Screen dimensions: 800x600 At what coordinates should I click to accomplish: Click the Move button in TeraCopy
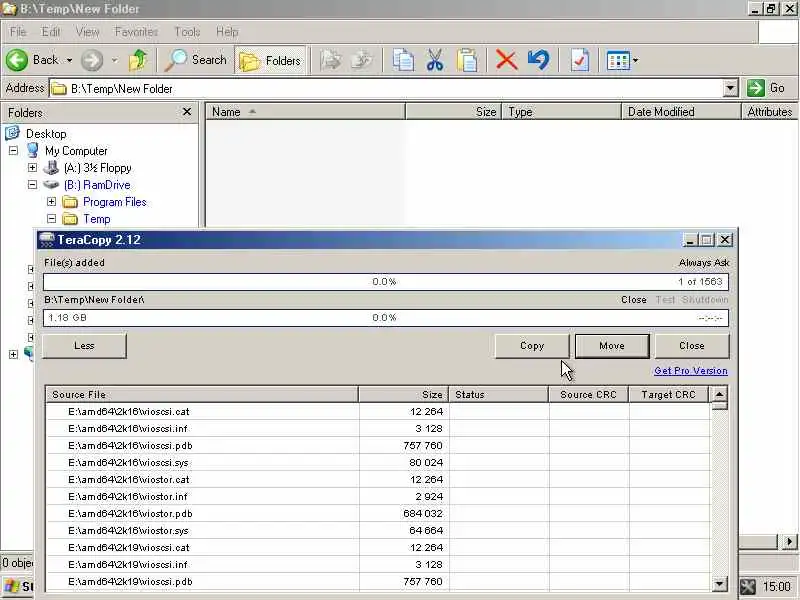[612, 346]
